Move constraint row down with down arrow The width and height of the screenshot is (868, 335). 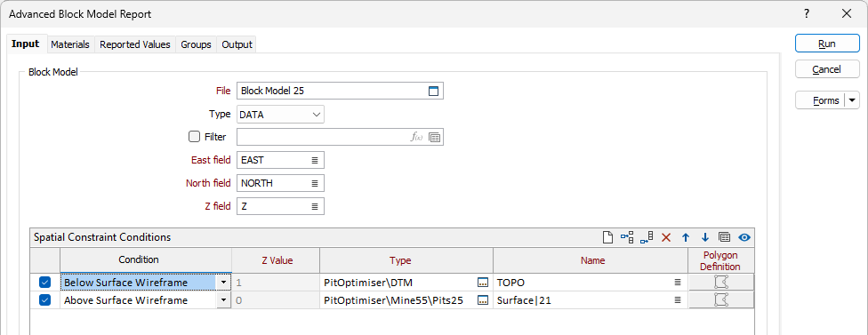704,238
